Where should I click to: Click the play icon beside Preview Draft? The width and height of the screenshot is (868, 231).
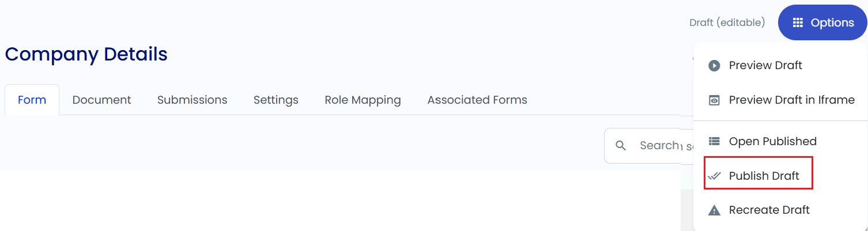point(714,66)
